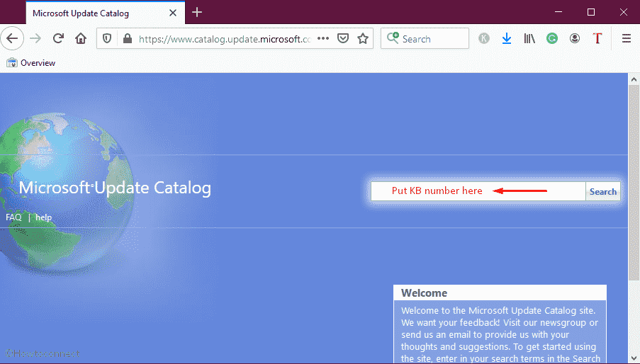Click page scrollbar down arrow
The width and height of the screenshot is (640, 364).
[634, 358]
